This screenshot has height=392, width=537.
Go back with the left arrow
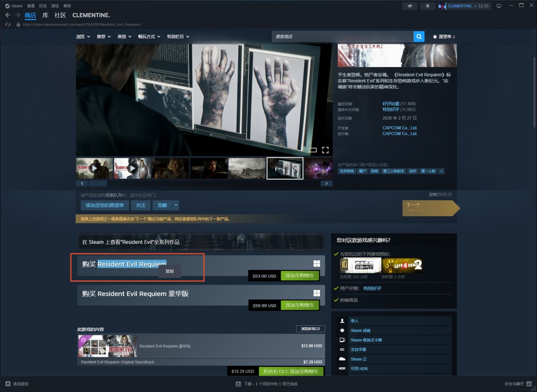pos(8,15)
